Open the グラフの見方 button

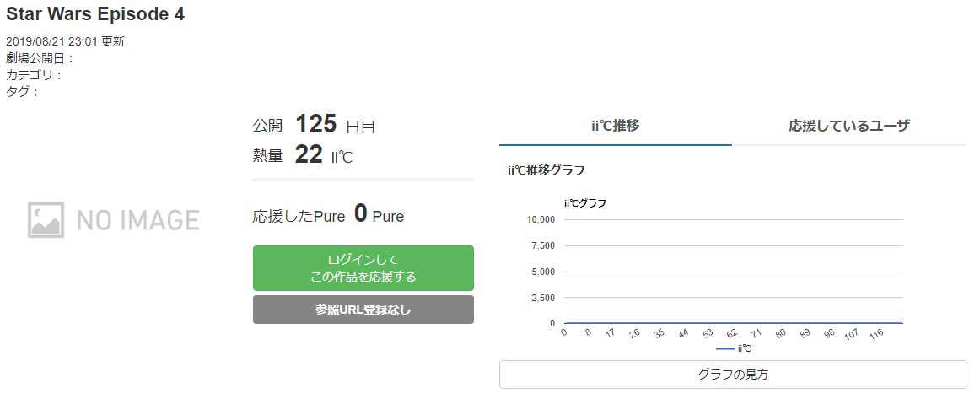click(x=733, y=375)
